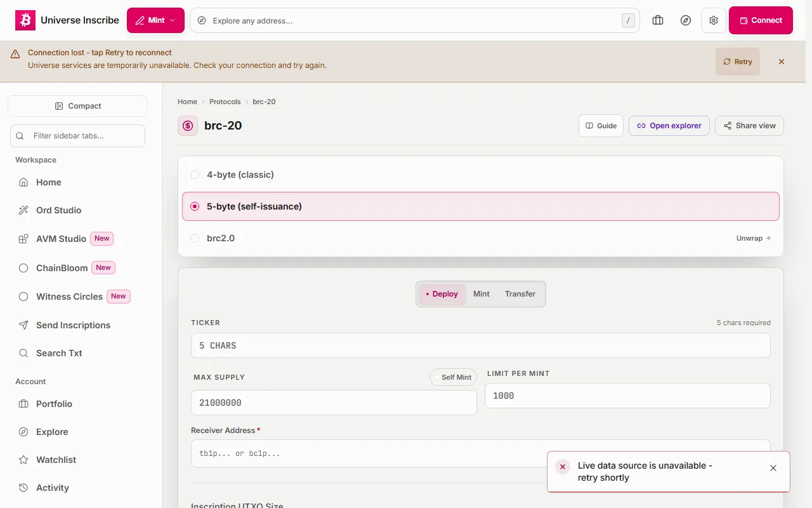Click the "5 chars required" hint text
This screenshot has height=508, width=812.
743,323
